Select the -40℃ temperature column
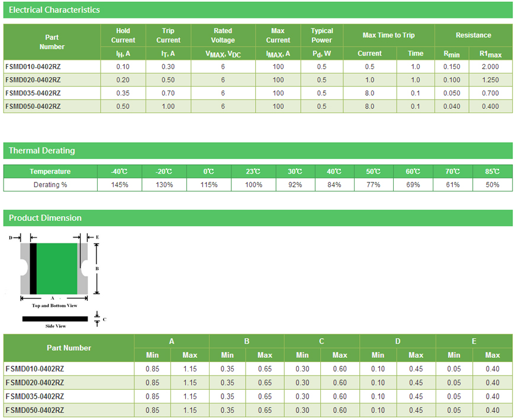The height and width of the screenshot is (420, 515). (119, 172)
